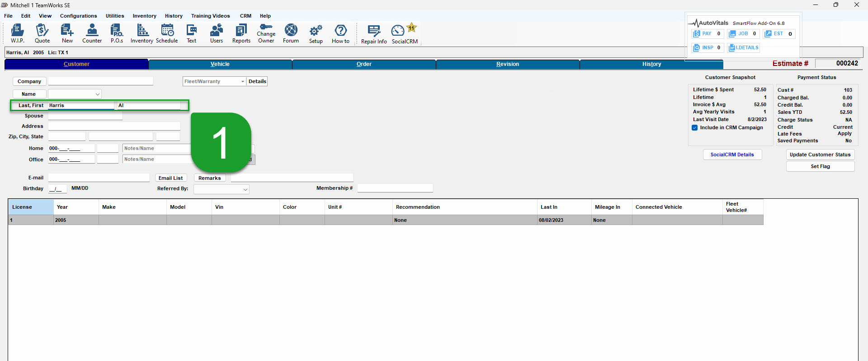Open the Users toolbar icon
Image resolution: width=868 pixels, height=361 pixels.
click(x=217, y=33)
